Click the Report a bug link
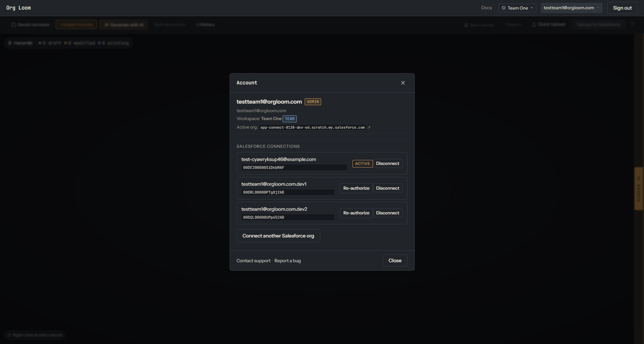The width and height of the screenshot is (644, 344). (288, 261)
